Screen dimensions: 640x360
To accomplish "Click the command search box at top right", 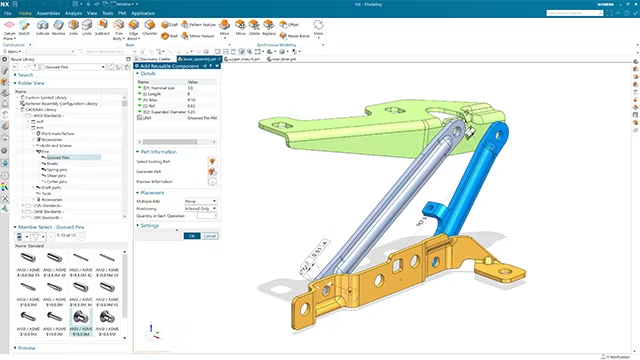I will [x=575, y=13].
